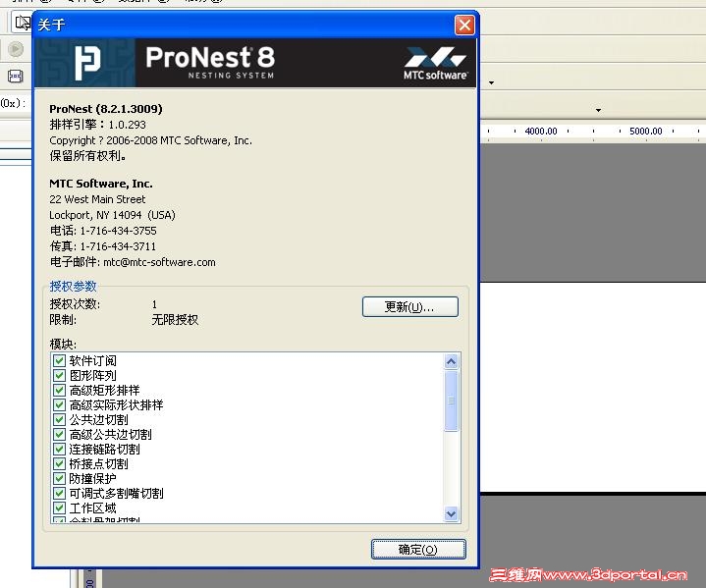Click the select pointer toolbar icon behind dialog
This screenshot has width=706, height=588.
(x=22, y=22)
